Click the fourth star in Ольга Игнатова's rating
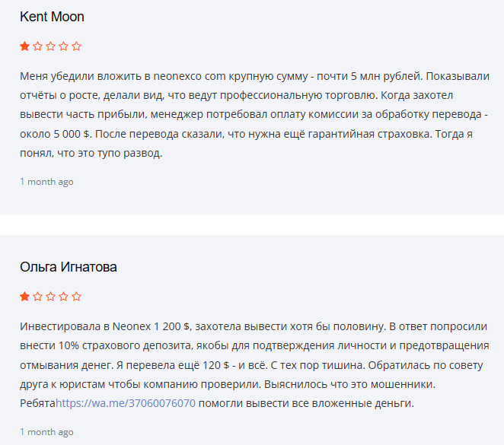The image size is (504, 445). coord(63,296)
